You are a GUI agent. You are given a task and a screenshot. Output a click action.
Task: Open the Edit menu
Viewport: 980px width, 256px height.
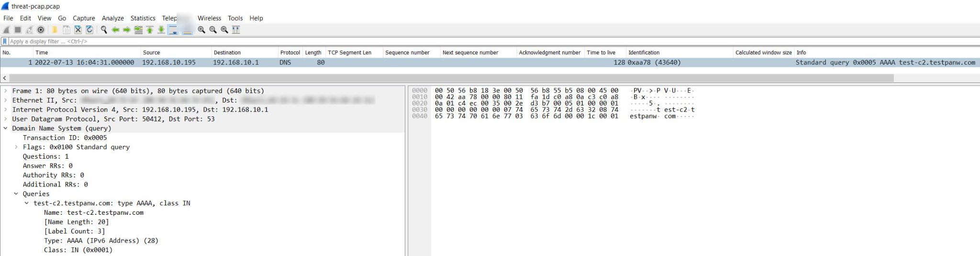pyautogui.click(x=25, y=18)
